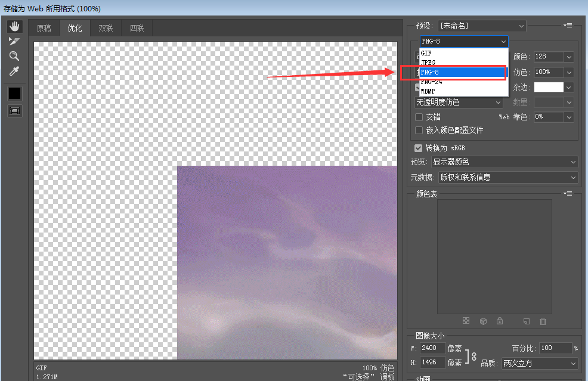The image size is (588, 381).
Task: Disable the 转换为 sRGB checkbox
Action: click(x=418, y=147)
